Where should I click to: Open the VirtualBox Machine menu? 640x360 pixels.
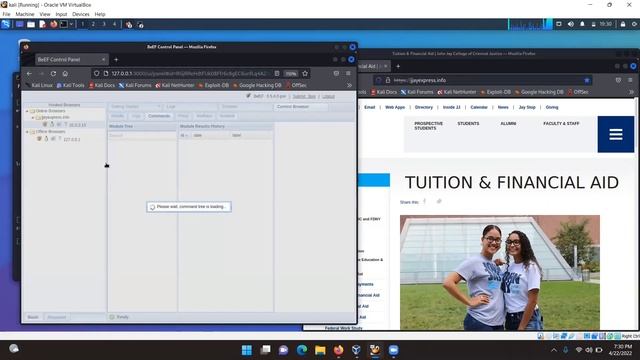coord(25,14)
